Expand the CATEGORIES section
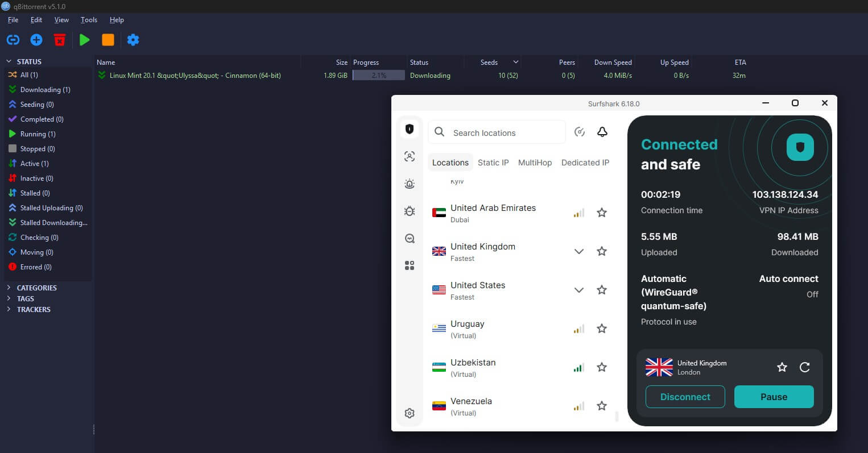Screen dimensions: 868x453 point(9,288)
